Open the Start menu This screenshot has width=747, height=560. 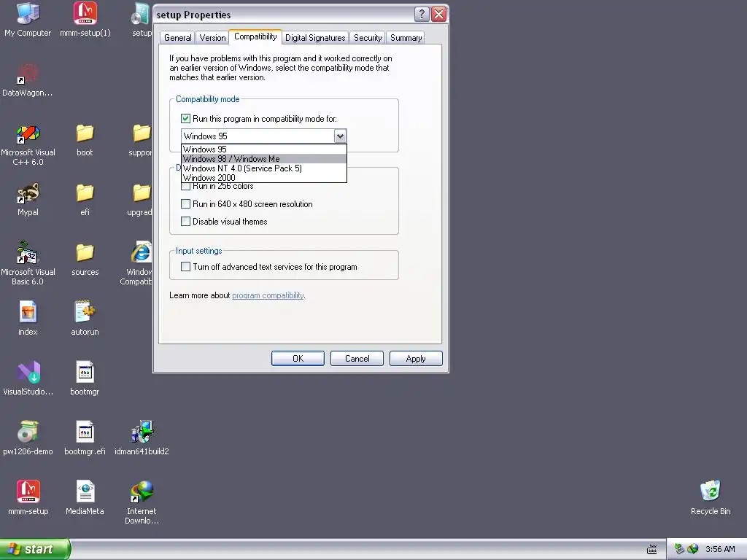click(x=34, y=549)
